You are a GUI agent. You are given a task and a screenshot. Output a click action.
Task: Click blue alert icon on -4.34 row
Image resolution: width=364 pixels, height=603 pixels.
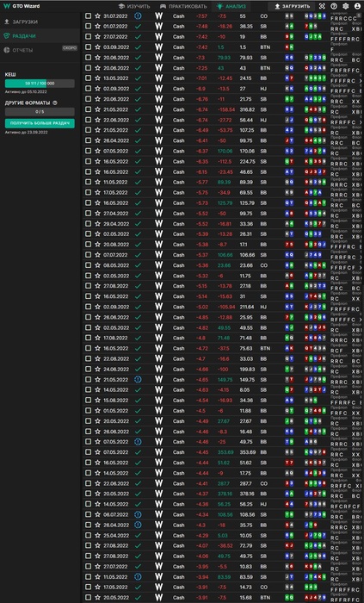click(x=138, y=514)
